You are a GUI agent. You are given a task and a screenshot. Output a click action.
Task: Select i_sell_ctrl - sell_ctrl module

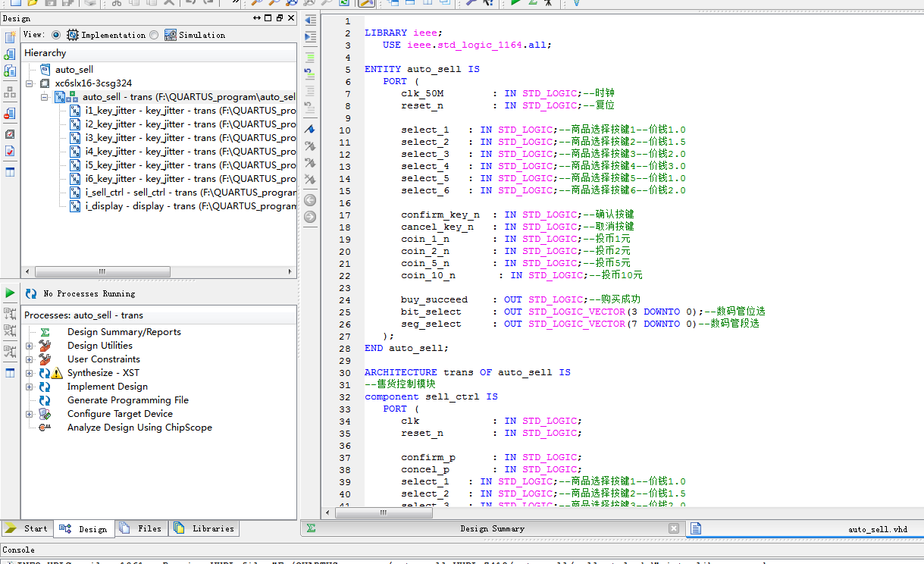point(189,193)
